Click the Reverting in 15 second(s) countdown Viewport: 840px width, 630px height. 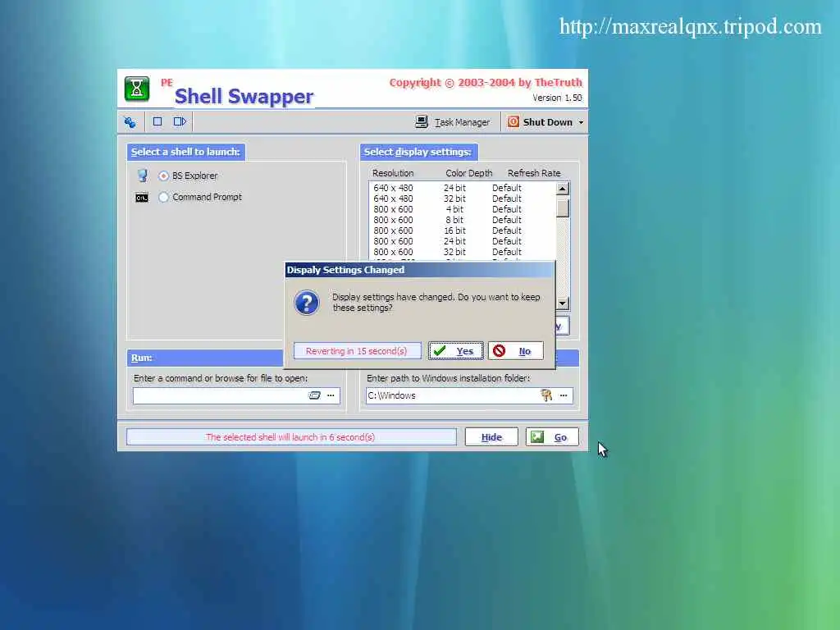357,351
